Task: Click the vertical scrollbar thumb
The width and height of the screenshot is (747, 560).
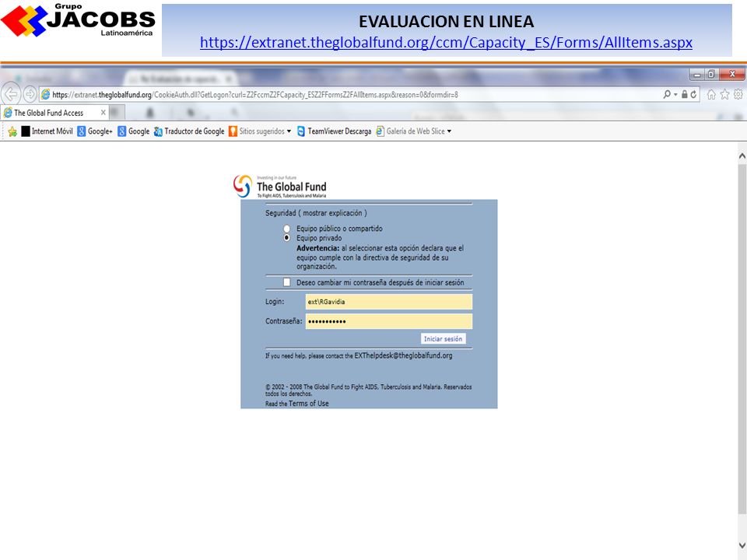Action: coord(742,339)
